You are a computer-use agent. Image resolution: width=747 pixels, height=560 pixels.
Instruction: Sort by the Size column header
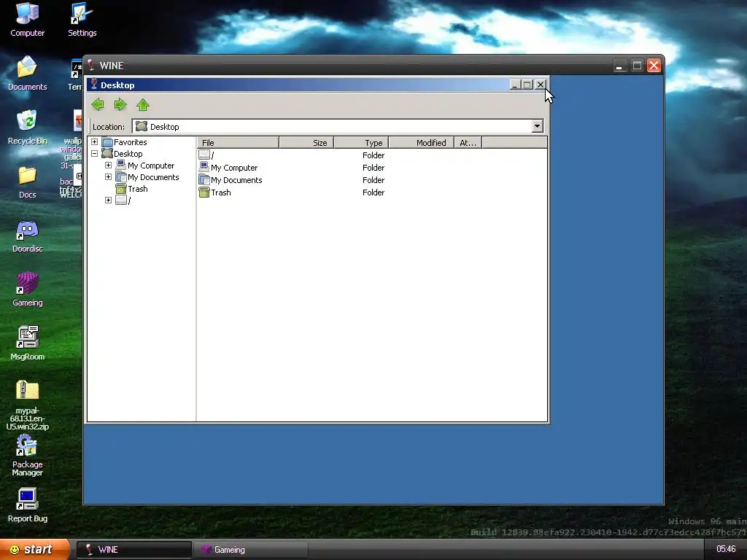[x=306, y=142]
